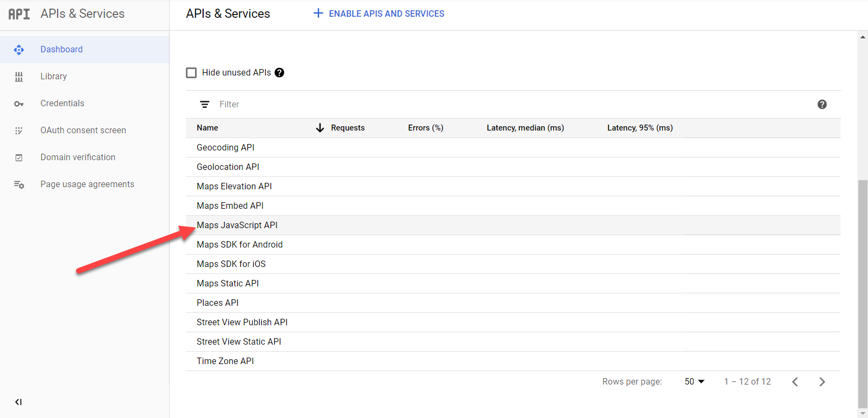Open Maps JavaScript API row
This screenshot has width=868, height=418.
[513, 225]
